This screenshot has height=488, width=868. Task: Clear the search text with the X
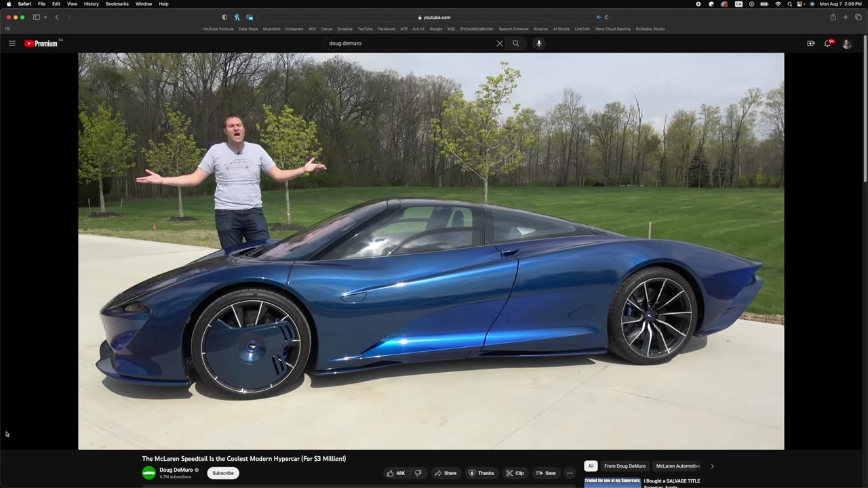[x=500, y=43]
